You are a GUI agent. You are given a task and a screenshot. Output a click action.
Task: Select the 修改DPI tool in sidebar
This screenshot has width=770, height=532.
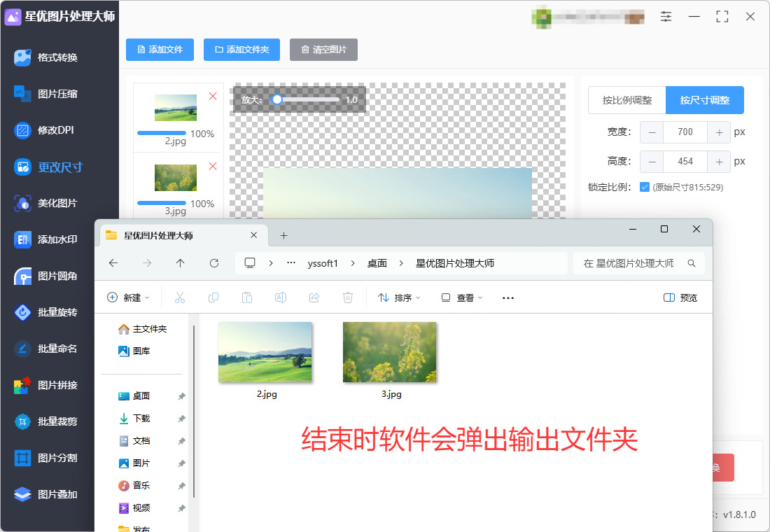point(44,130)
